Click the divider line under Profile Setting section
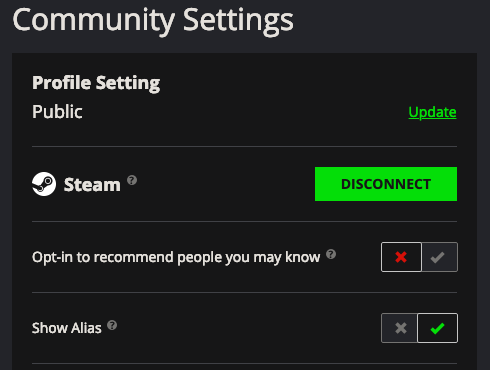This screenshot has width=490, height=370. 244,146
